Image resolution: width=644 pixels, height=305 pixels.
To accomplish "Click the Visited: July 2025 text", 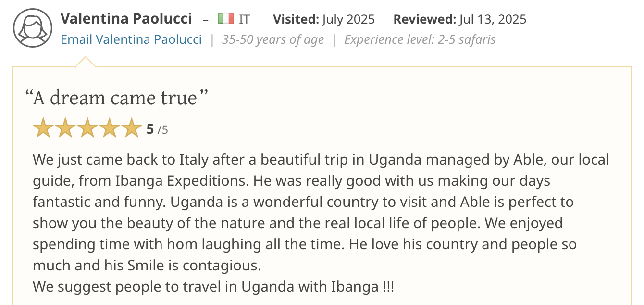I will [323, 19].
